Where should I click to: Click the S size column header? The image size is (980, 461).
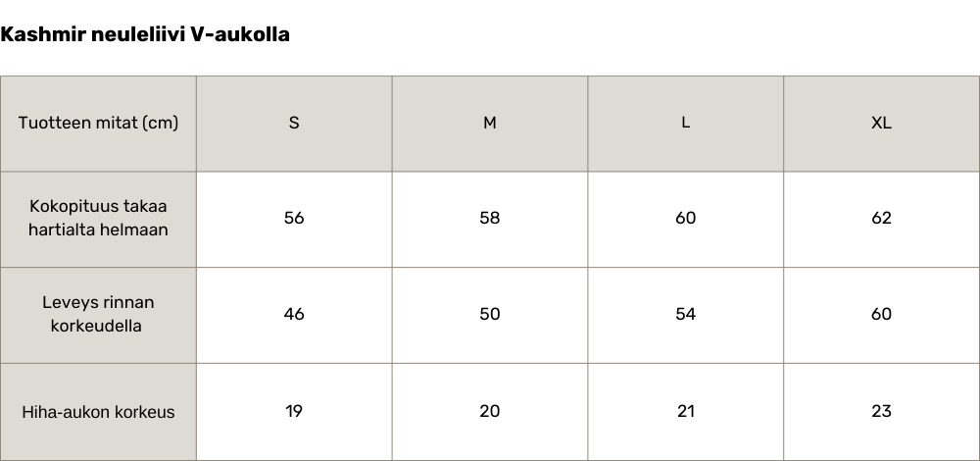pyautogui.click(x=294, y=124)
